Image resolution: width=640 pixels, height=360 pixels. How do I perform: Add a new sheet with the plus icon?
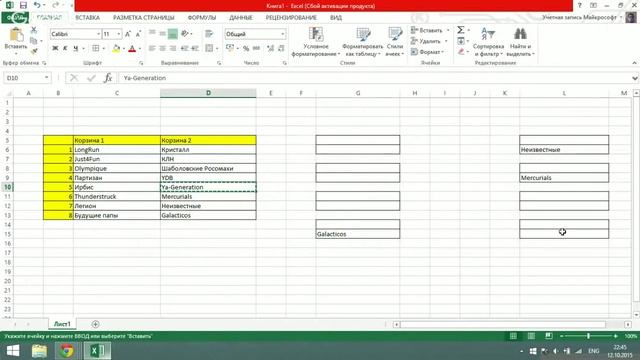(96, 324)
